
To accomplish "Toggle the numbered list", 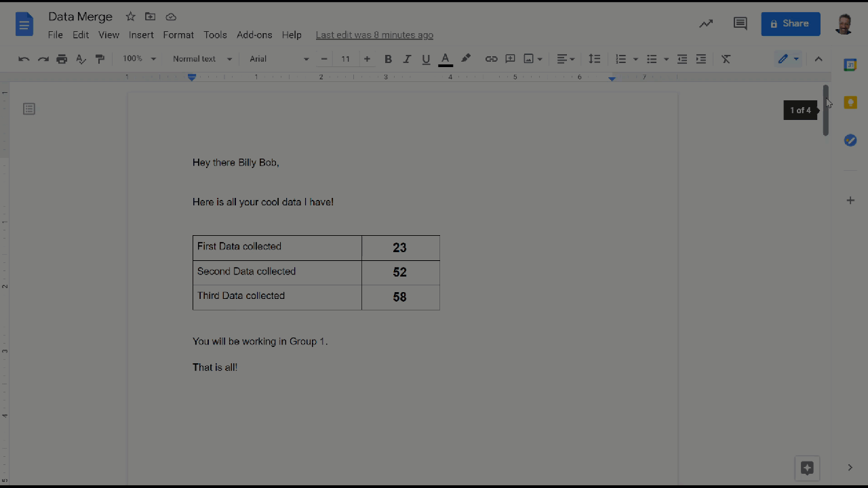I will pos(620,59).
